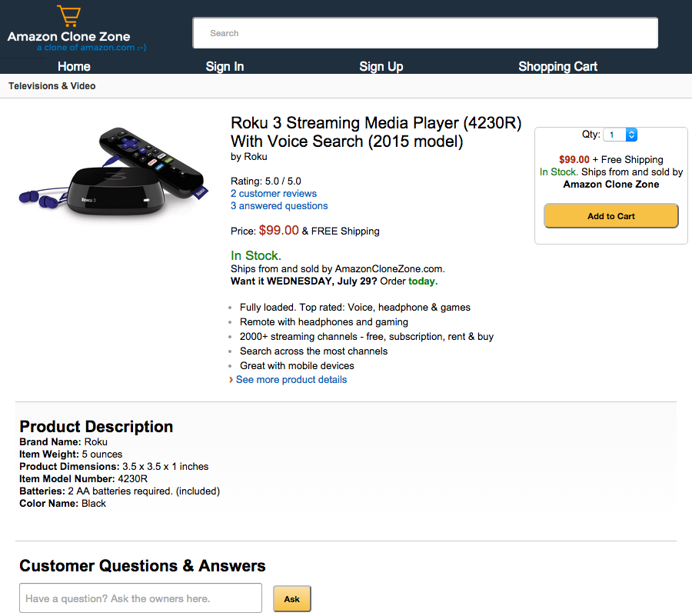Viewport: 692px width, 616px height.
Task: Focus the Search input field
Action: (425, 33)
